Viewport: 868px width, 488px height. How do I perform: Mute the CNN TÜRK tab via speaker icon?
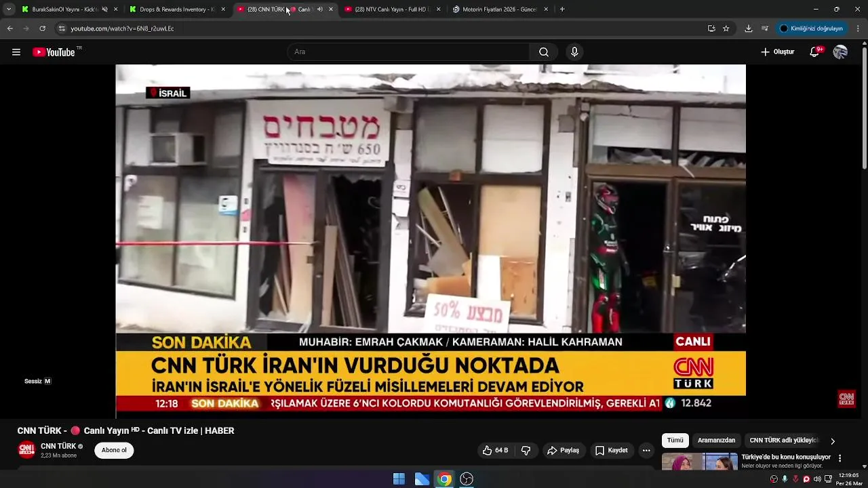click(x=320, y=9)
